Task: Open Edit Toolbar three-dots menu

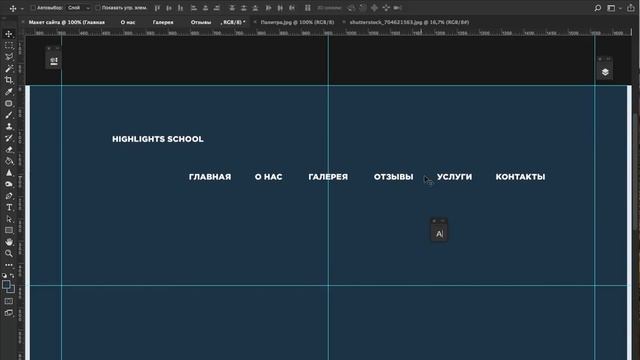Action: point(9,265)
